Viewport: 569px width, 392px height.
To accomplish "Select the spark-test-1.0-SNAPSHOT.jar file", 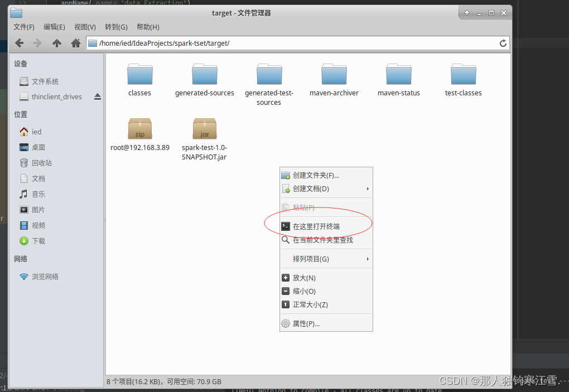I will [x=204, y=139].
